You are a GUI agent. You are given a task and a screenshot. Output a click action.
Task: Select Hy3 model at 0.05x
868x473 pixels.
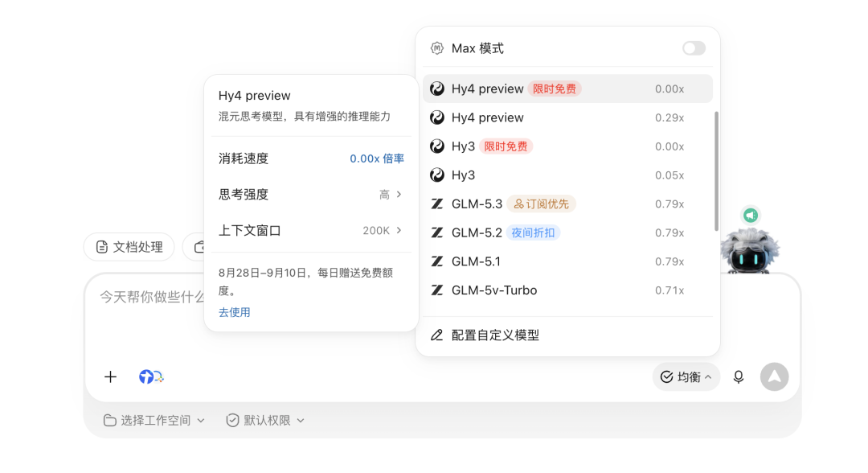pyautogui.click(x=567, y=175)
